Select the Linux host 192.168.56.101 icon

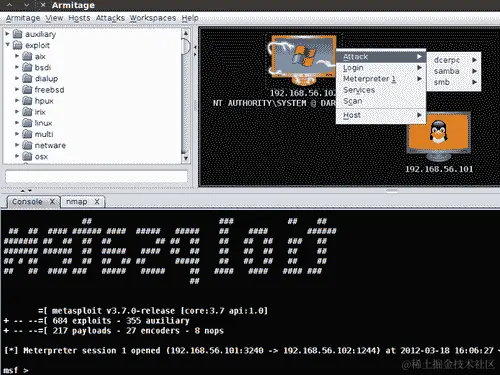coord(439,137)
